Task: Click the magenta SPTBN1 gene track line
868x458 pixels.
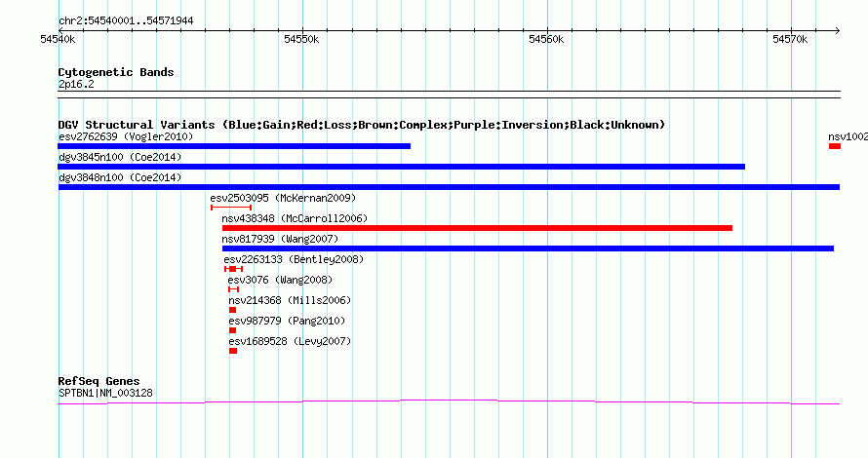Action: (x=449, y=402)
